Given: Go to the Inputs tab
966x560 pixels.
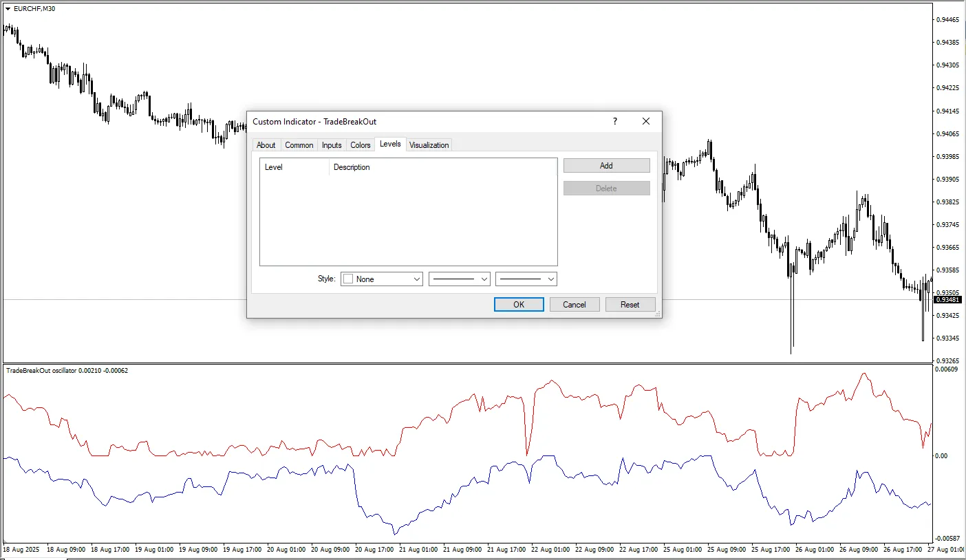Looking at the screenshot, I should 332,145.
